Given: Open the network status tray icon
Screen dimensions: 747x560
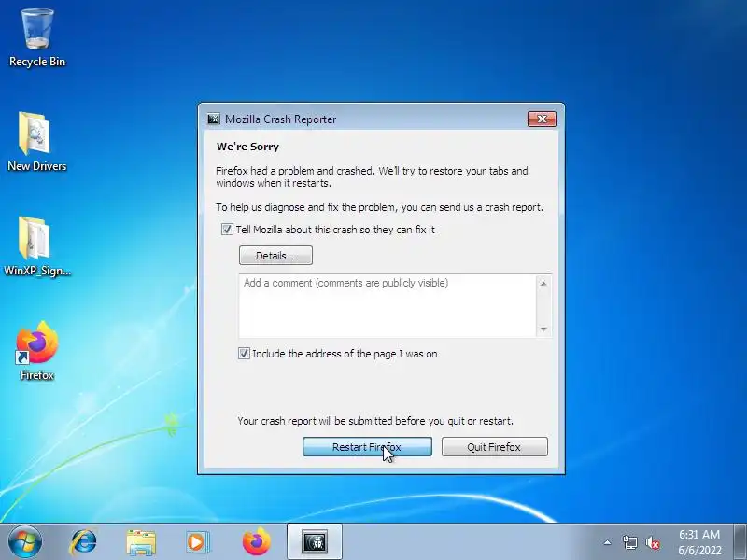Looking at the screenshot, I should 629,542.
